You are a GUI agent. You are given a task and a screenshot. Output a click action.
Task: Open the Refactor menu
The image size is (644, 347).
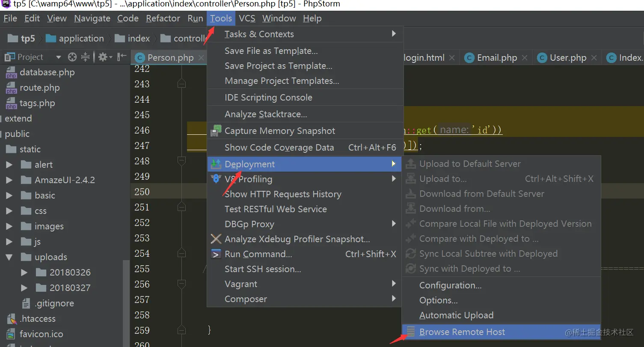pos(163,18)
